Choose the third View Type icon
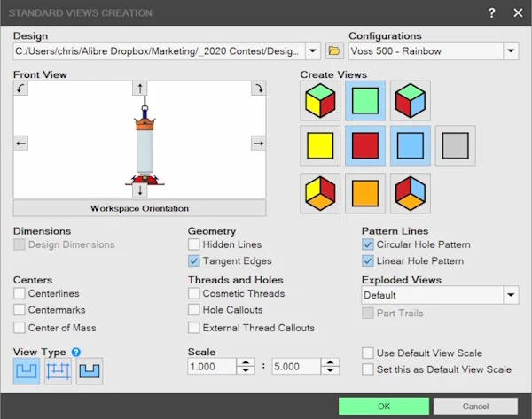 (x=90, y=371)
